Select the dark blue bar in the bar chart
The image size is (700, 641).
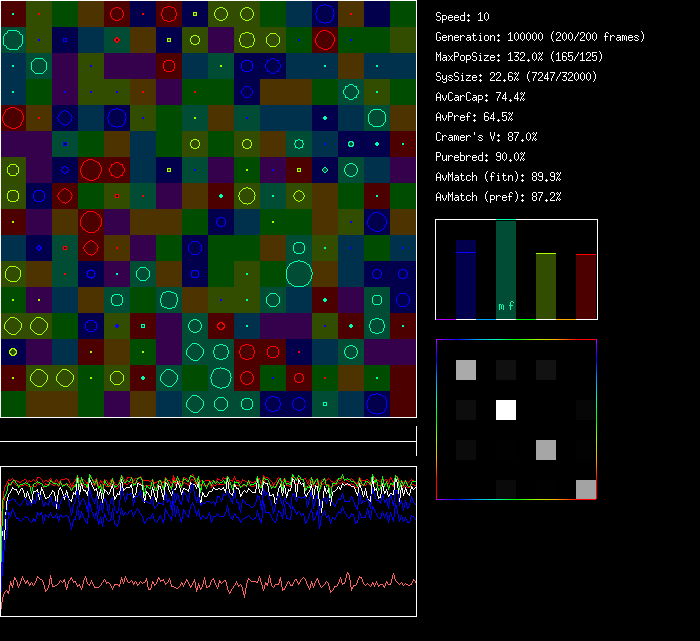coord(466,280)
